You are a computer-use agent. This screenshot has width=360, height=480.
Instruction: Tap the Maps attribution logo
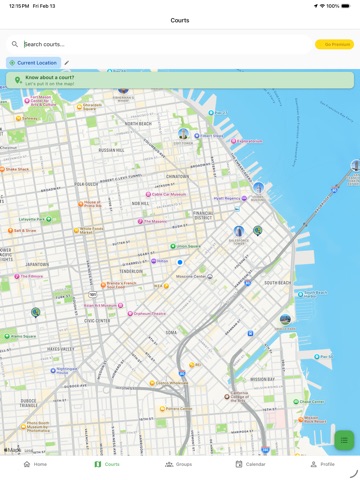point(13,450)
